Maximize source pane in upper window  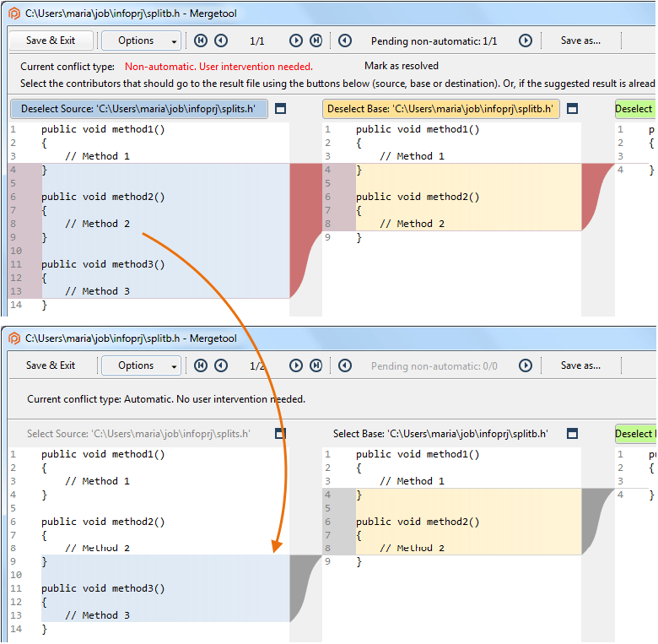280,109
